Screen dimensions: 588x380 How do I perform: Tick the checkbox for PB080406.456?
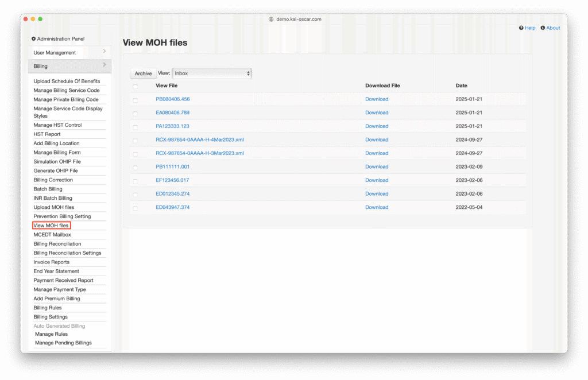[x=136, y=99]
